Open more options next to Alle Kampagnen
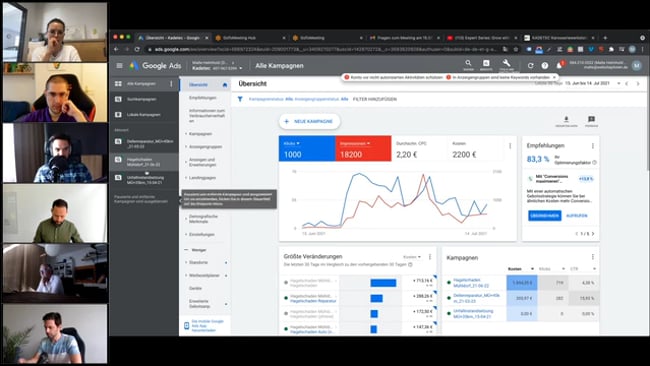The image size is (650, 366). [x=171, y=84]
